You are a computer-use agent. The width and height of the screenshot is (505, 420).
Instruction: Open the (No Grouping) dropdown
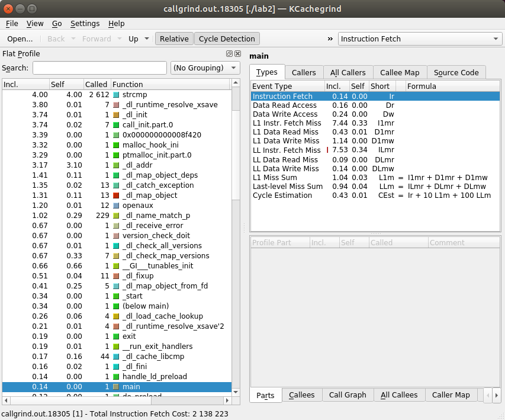205,68
